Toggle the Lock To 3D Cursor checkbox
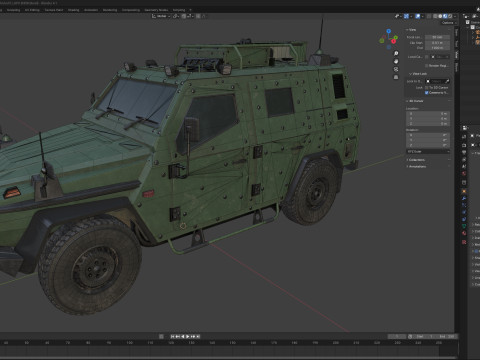This screenshot has width=480, height=360. pyautogui.click(x=427, y=87)
